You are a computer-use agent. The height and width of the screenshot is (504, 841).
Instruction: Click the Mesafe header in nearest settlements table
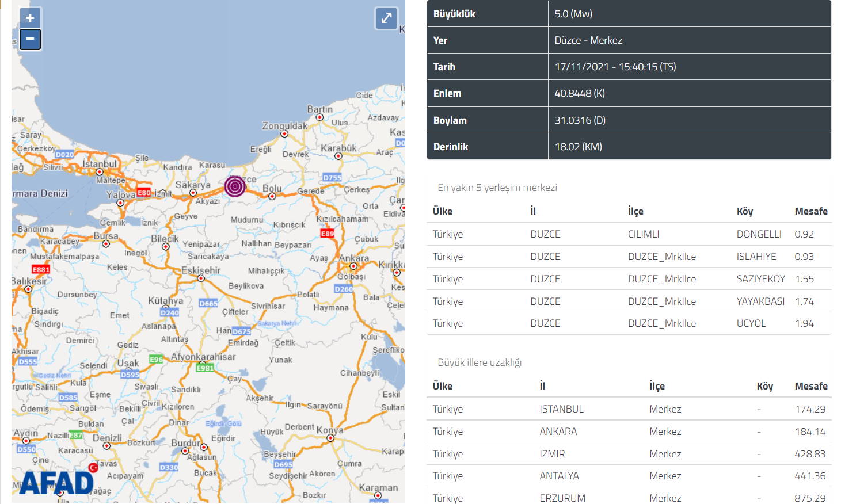(810, 211)
